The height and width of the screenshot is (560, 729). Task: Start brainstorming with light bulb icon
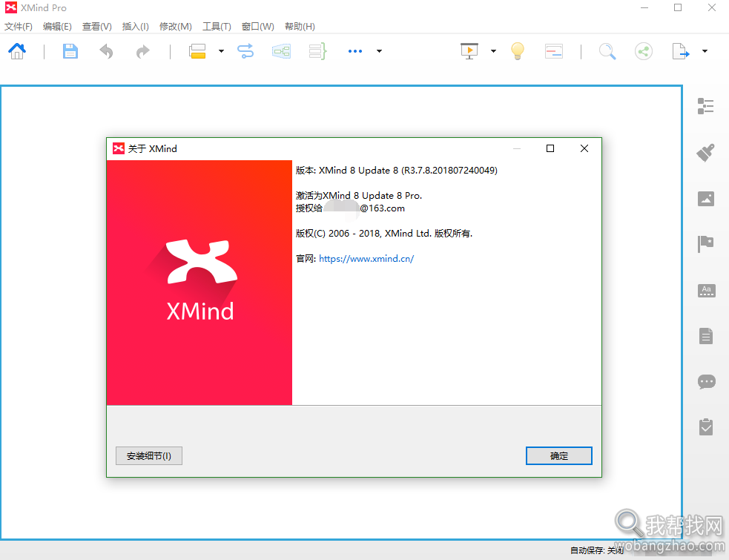pyautogui.click(x=518, y=51)
